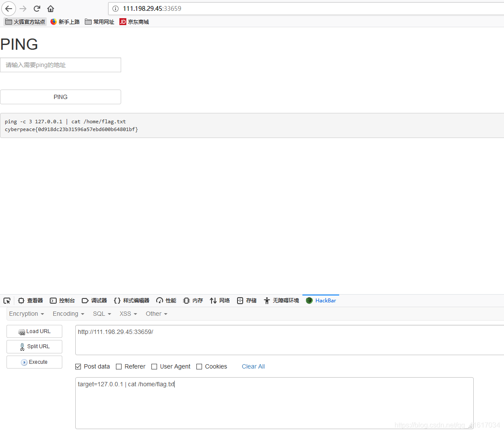This screenshot has height=433, width=504.
Task: Click the Clear All link
Action: coord(253,366)
